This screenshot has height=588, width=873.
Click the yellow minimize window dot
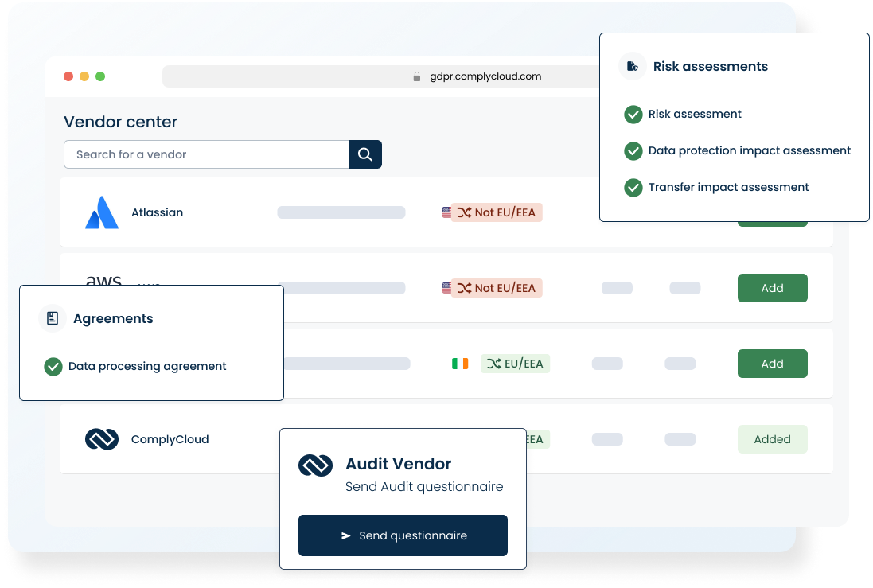[84, 76]
